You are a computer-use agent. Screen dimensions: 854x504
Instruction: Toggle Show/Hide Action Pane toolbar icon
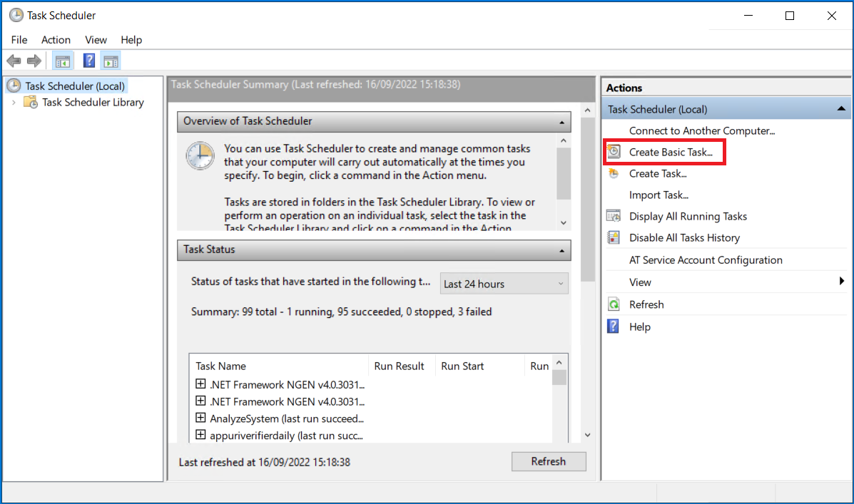point(111,61)
